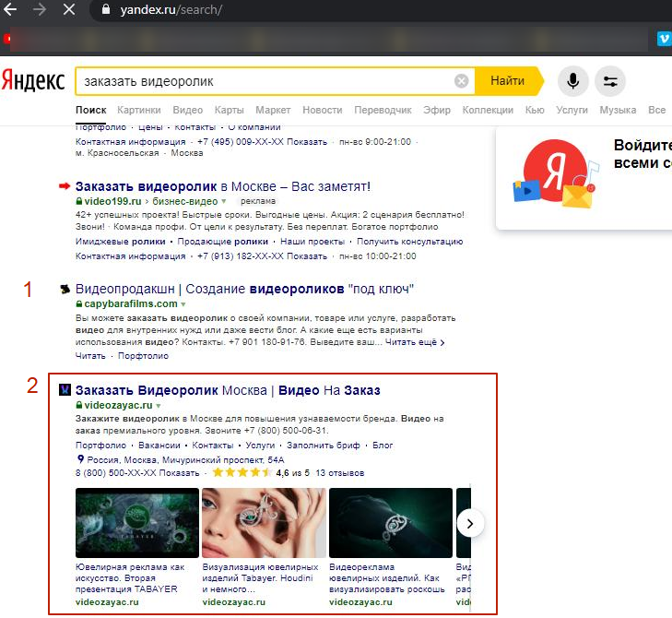This screenshot has height=618, width=672.
Task: Open the Услуги tab
Action: coord(572,110)
